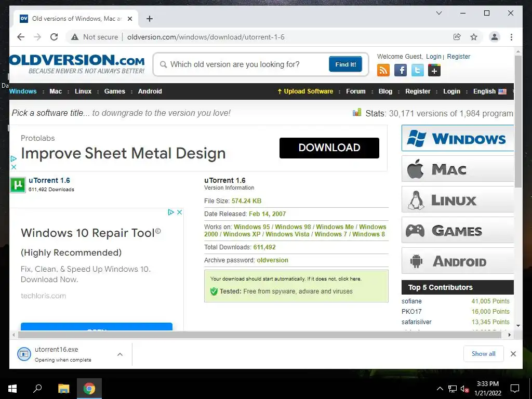Click the Twitter icon
The width and height of the screenshot is (532, 399).
tap(418, 71)
